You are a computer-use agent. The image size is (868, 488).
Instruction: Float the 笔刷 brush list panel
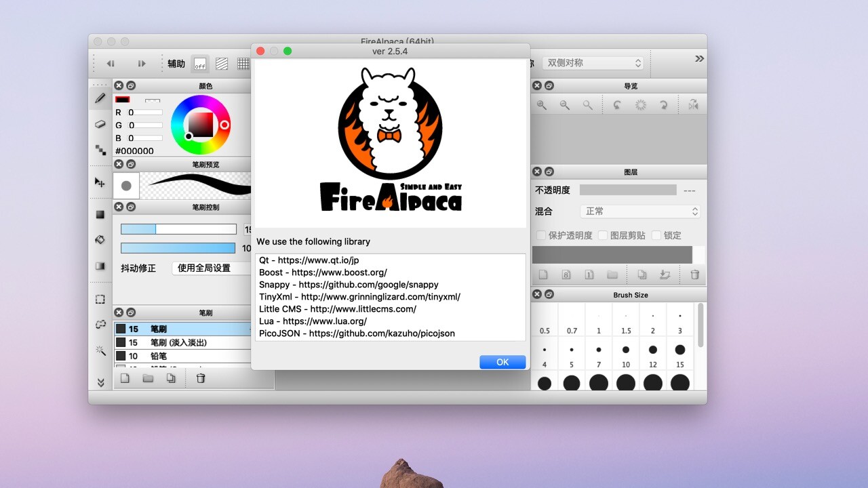(x=131, y=312)
